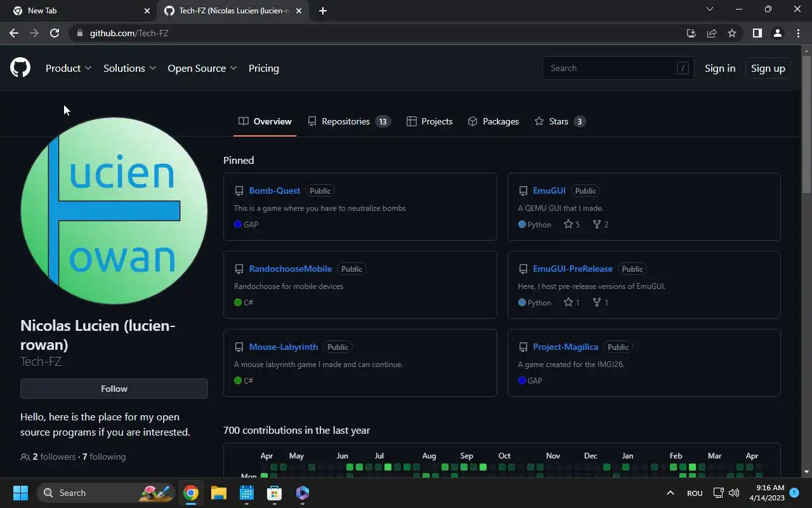This screenshot has width=812, height=508.
Task: Open the Project-Magilica repository
Action: (565, 347)
